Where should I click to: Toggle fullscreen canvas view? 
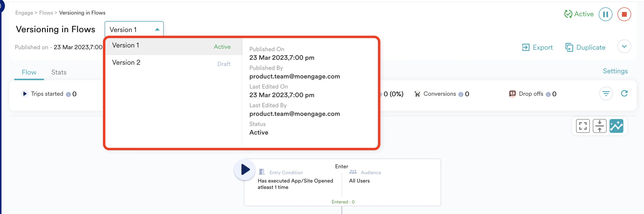click(x=583, y=126)
